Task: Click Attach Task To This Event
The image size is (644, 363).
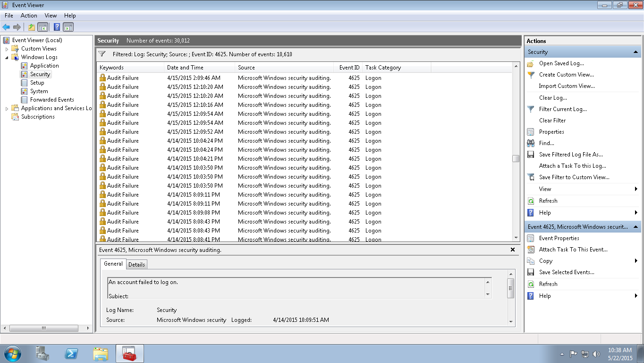Action: (x=573, y=250)
